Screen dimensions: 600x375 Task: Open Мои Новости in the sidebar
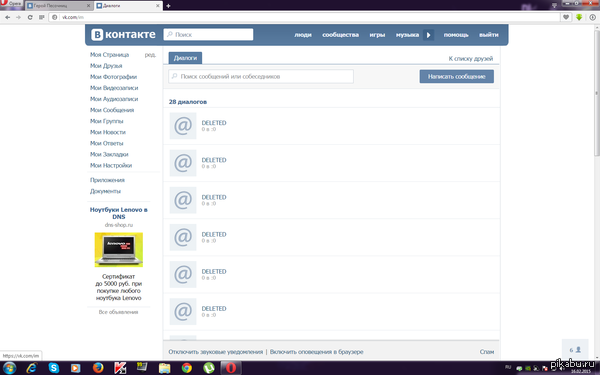tap(108, 132)
